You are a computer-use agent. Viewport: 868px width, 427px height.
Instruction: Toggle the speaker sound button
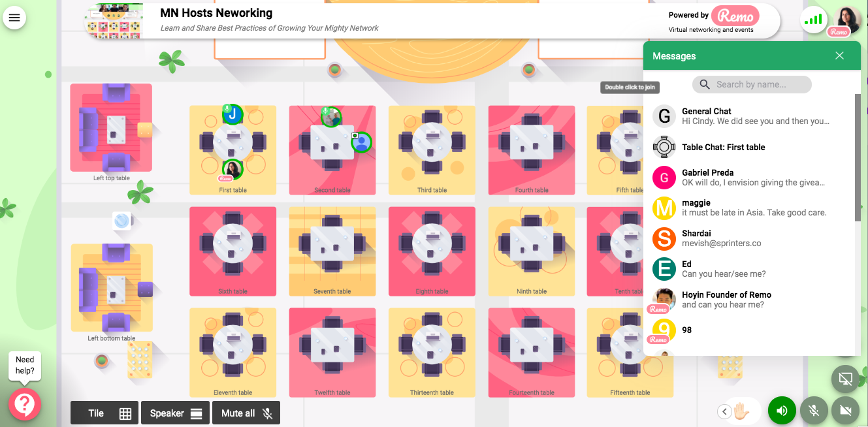click(x=782, y=411)
